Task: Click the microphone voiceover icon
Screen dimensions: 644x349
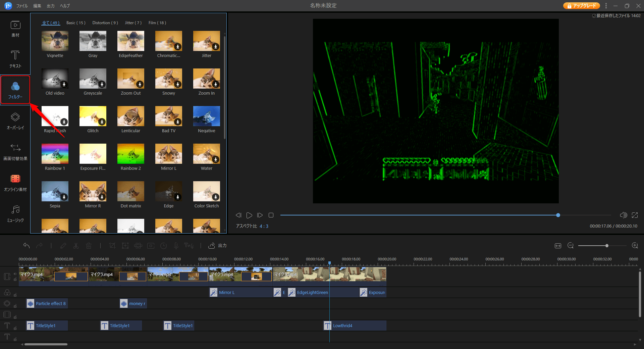Action: 176,246
